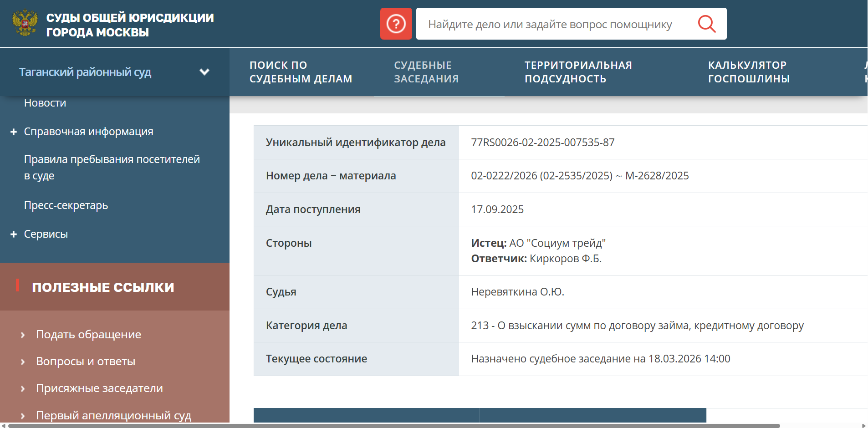Click the chevron next to Первый апелляционный суд
868x428 pixels.
coord(23,416)
